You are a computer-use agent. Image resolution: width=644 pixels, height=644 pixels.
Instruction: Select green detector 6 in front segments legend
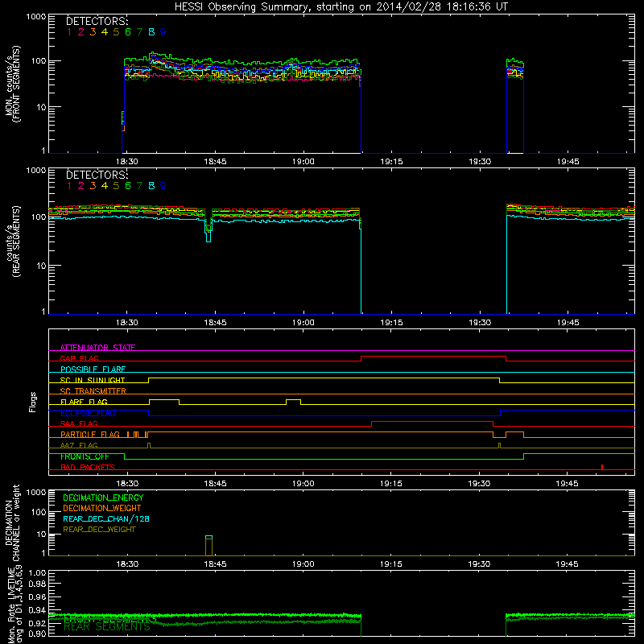(x=128, y=32)
